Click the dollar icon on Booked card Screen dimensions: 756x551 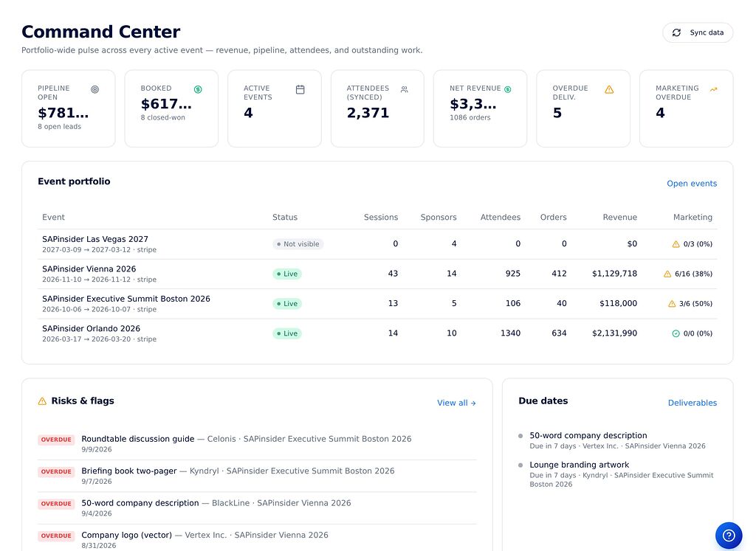click(x=198, y=89)
